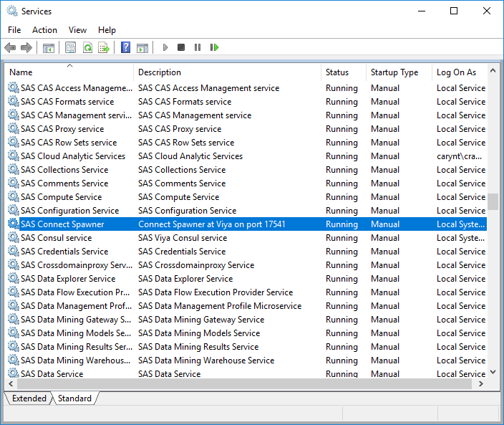Click the horizontal scrollbar right arrow

pos(480,384)
